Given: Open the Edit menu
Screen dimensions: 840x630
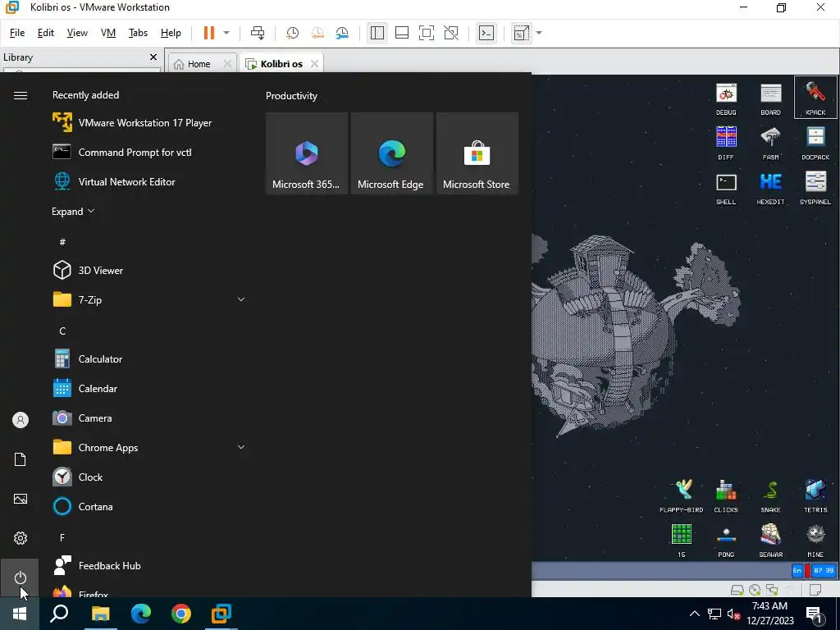Looking at the screenshot, I should [46, 33].
